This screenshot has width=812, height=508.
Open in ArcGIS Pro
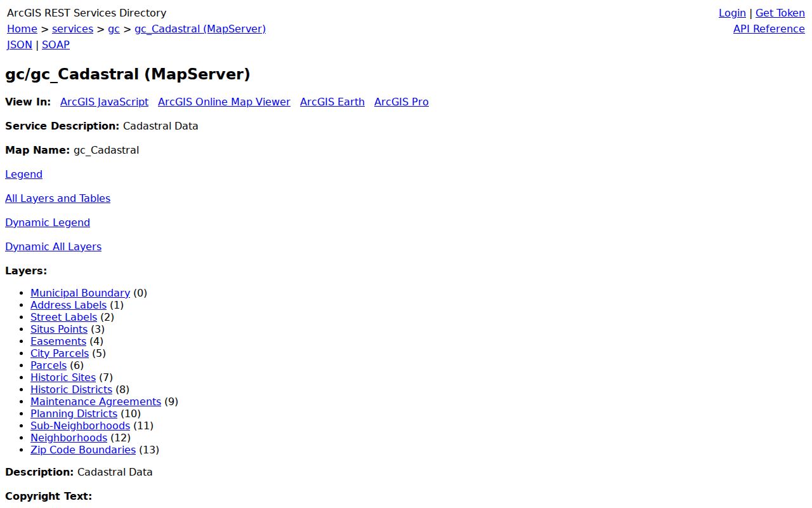point(402,102)
